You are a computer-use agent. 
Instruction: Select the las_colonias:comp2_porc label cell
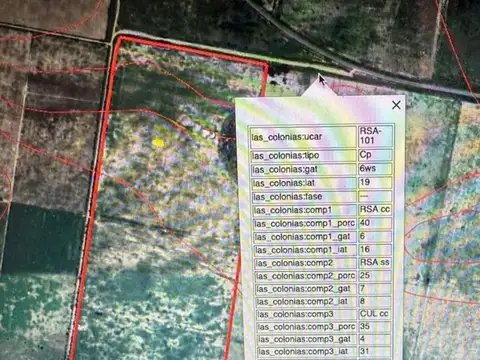[306, 276]
